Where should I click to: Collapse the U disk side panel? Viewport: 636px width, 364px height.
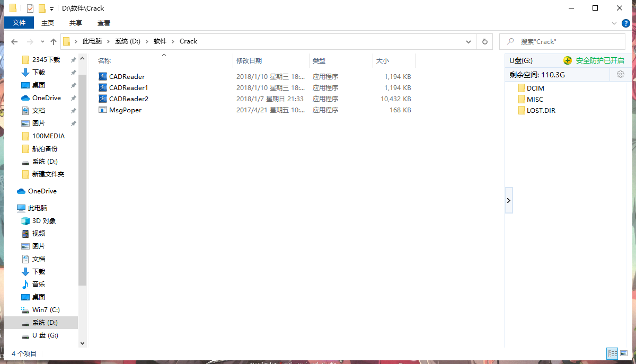click(x=509, y=200)
